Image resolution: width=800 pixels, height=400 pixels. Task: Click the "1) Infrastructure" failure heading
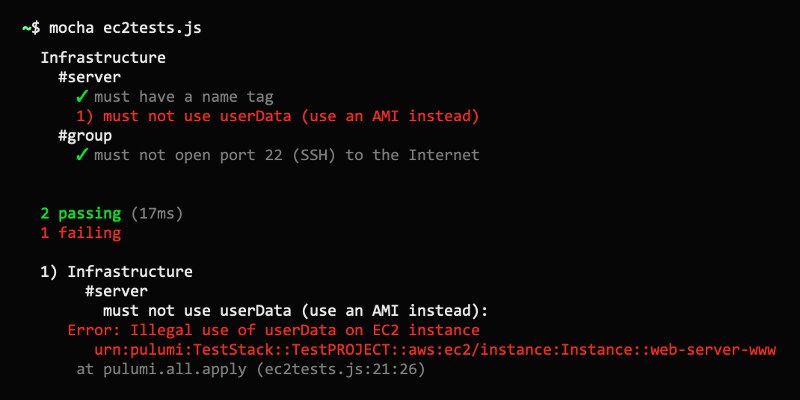[x=116, y=272]
